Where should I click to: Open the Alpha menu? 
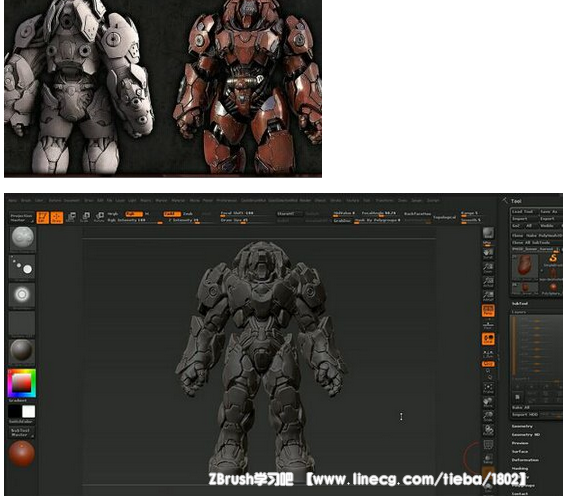tap(13, 200)
